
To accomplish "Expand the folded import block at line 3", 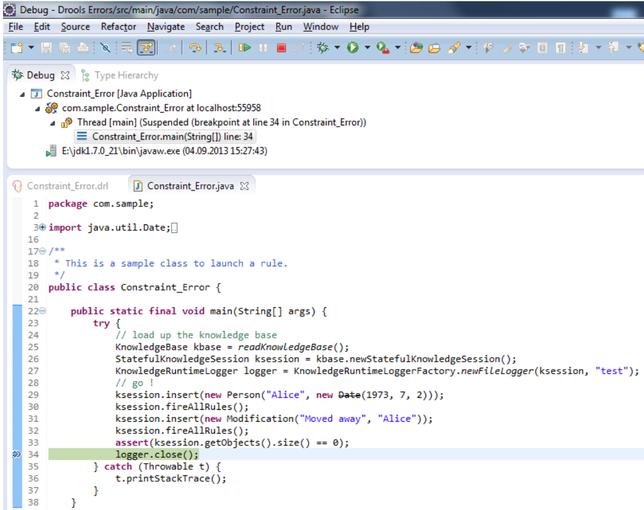I will [x=43, y=228].
